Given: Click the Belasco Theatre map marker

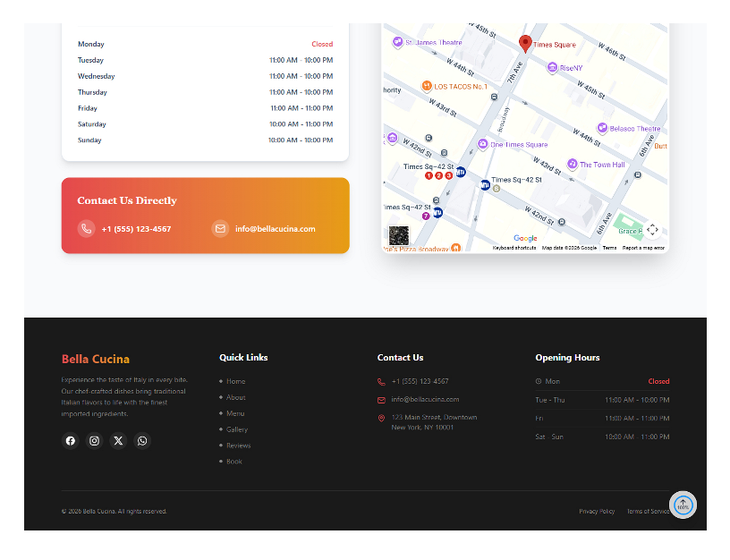Looking at the screenshot, I should (602, 128).
